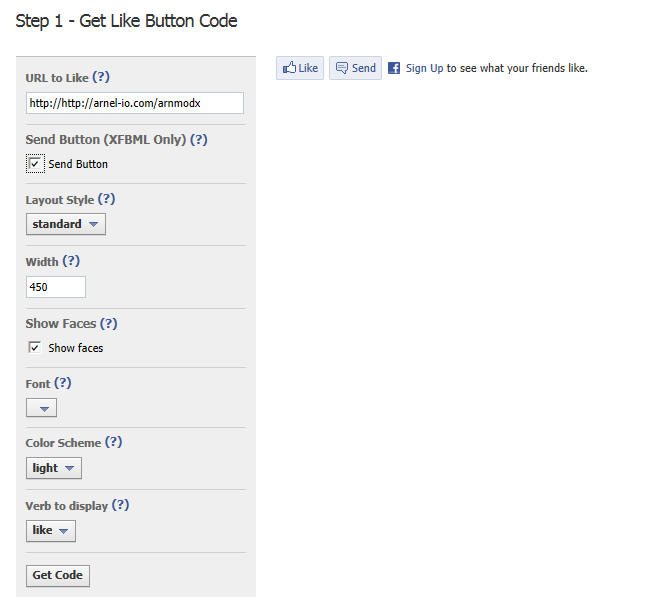
Task: Open help tooltip for Verb to display
Action: coord(121,505)
